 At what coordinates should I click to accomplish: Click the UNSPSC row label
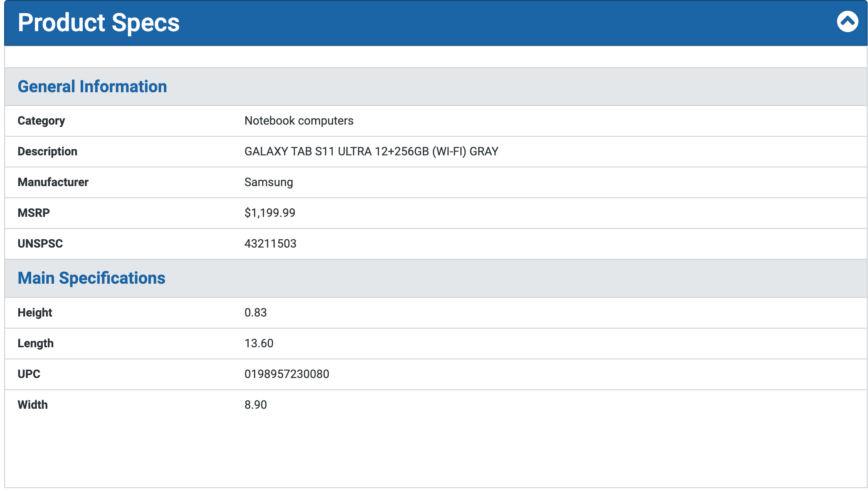[40, 244]
